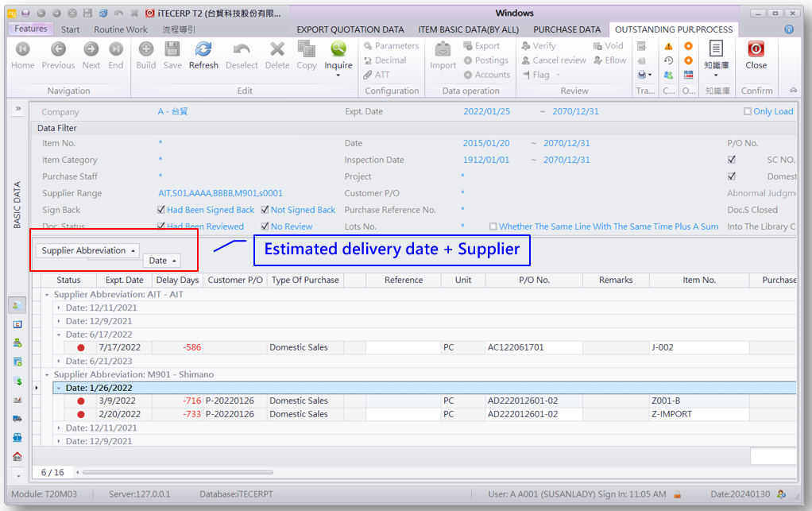The image size is (812, 511).
Task: Click the Date grouping button
Action: point(162,261)
